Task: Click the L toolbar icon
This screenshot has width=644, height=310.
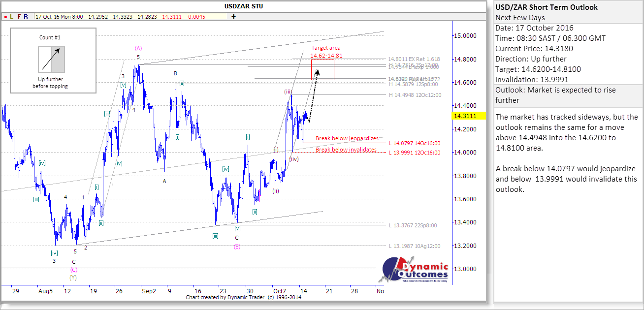Action: [x=11, y=17]
